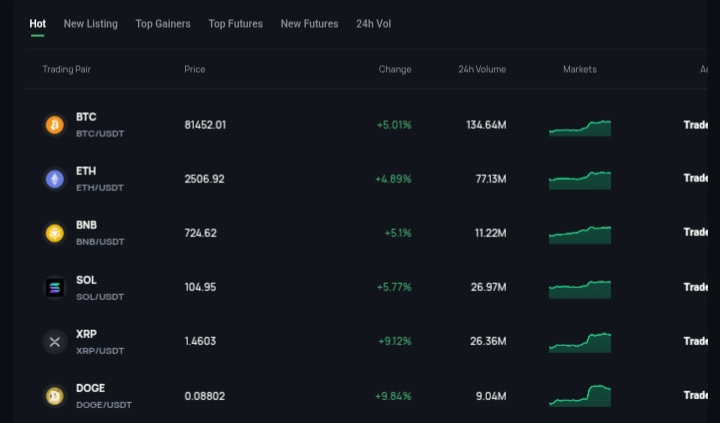Click Trade button for ETH
The height and width of the screenshot is (423, 720).
coord(695,178)
